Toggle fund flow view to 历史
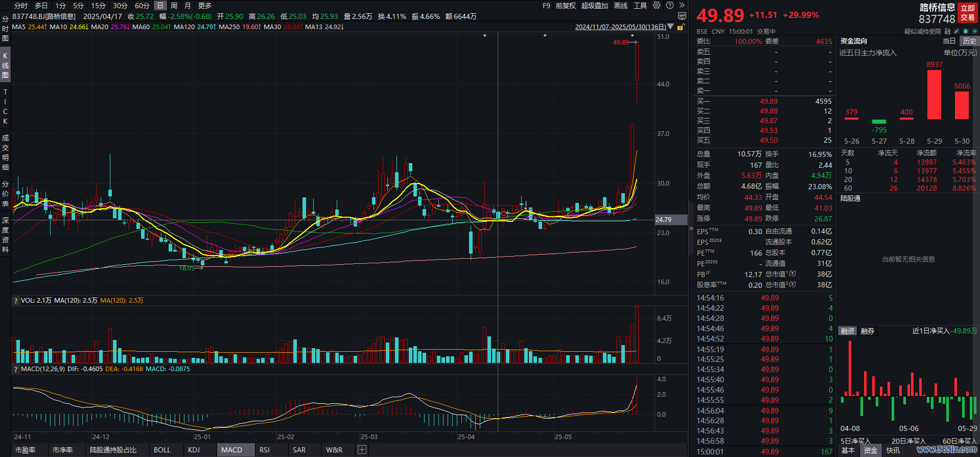The width and height of the screenshot is (980, 457). [x=969, y=41]
